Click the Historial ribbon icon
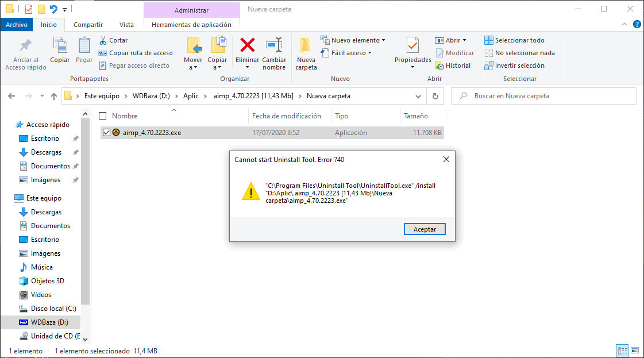Image resolution: width=644 pixels, height=358 pixels. [x=439, y=66]
